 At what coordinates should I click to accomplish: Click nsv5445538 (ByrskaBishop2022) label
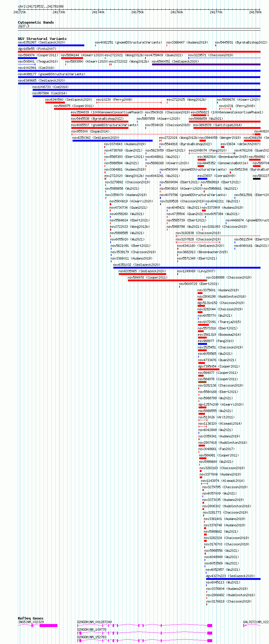tap(97, 119)
